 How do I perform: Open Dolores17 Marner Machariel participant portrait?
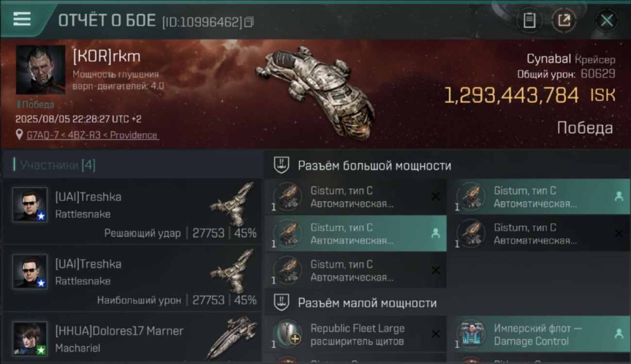30,338
